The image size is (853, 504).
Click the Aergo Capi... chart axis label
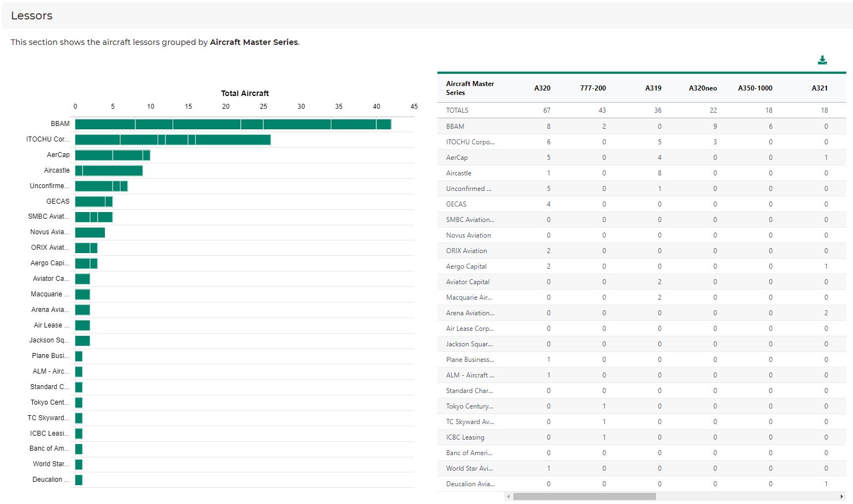[x=50, y=263]
